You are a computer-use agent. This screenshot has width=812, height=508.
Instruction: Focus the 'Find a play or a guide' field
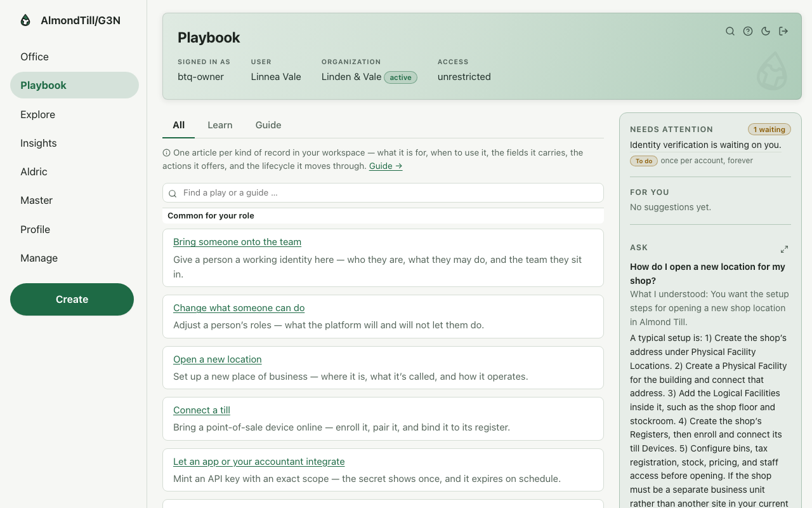point(383,193)
